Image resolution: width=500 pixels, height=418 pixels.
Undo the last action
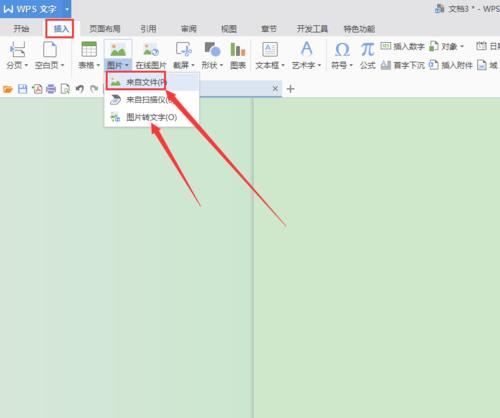(x=79, y=89)
